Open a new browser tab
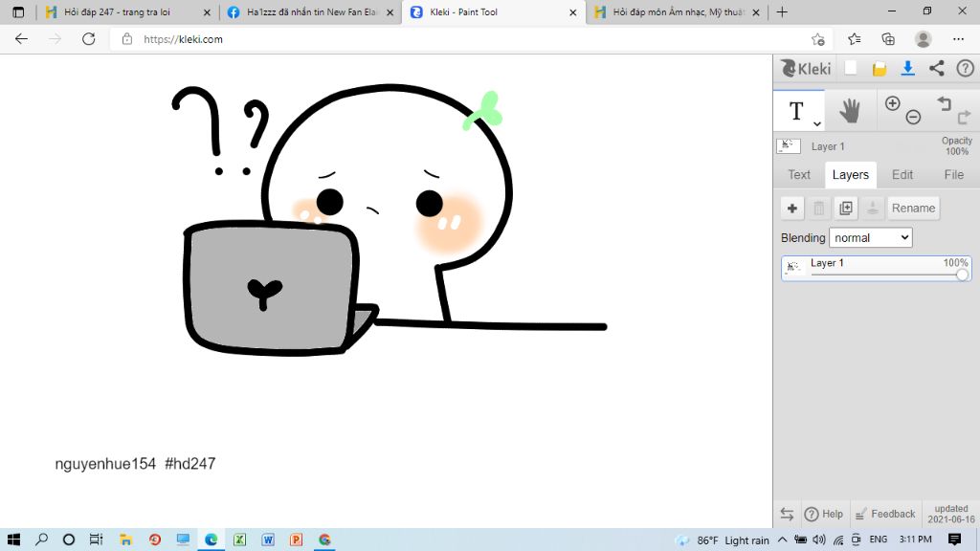 point(782,11)
